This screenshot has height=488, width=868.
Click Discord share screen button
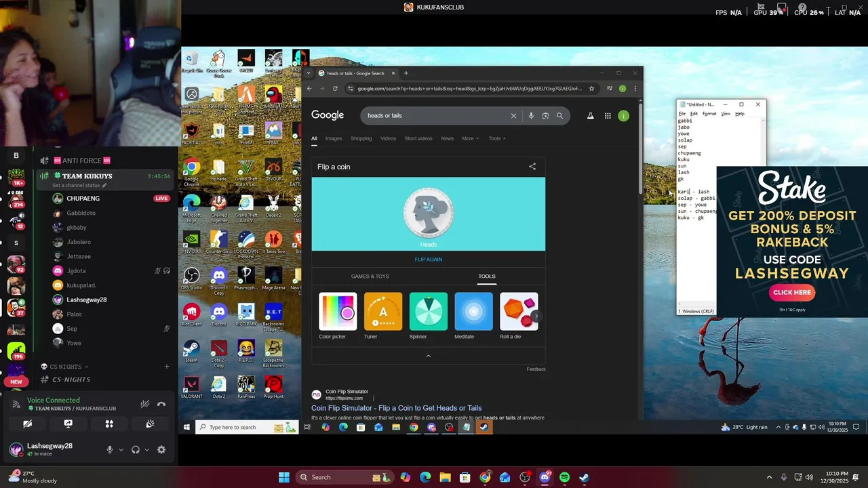68,424
